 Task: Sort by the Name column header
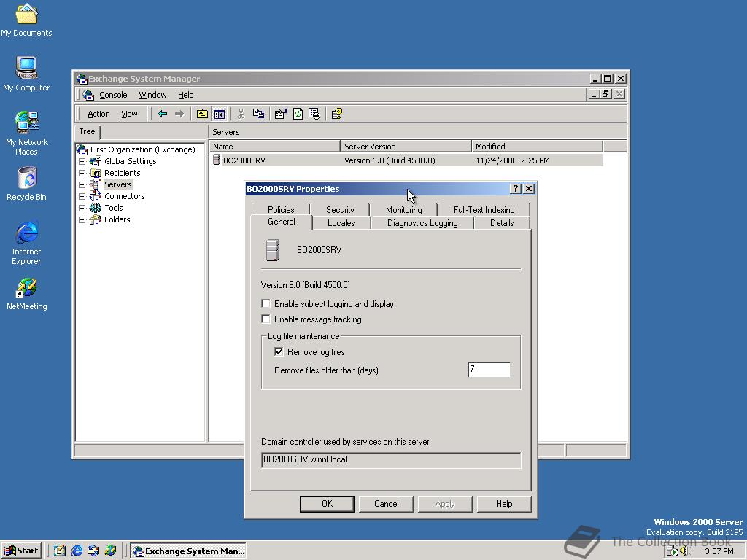coord(275,146)
